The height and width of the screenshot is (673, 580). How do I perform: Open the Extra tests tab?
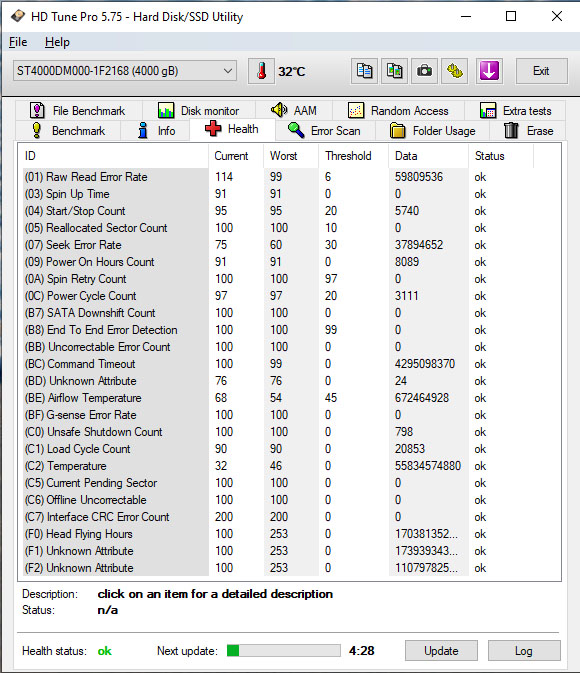point(515,111)
